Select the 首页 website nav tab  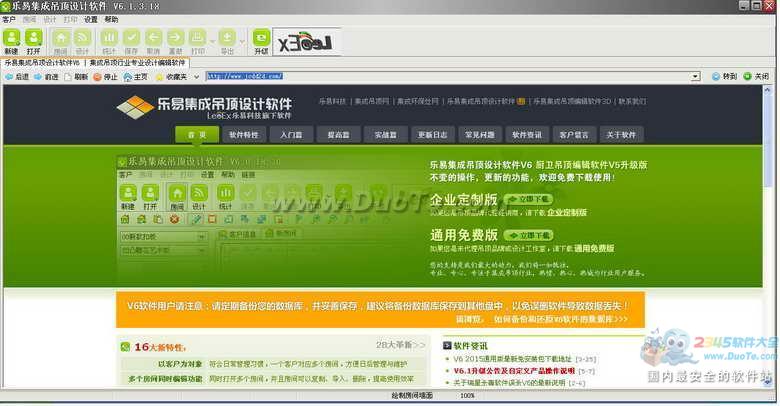point(197,135)
